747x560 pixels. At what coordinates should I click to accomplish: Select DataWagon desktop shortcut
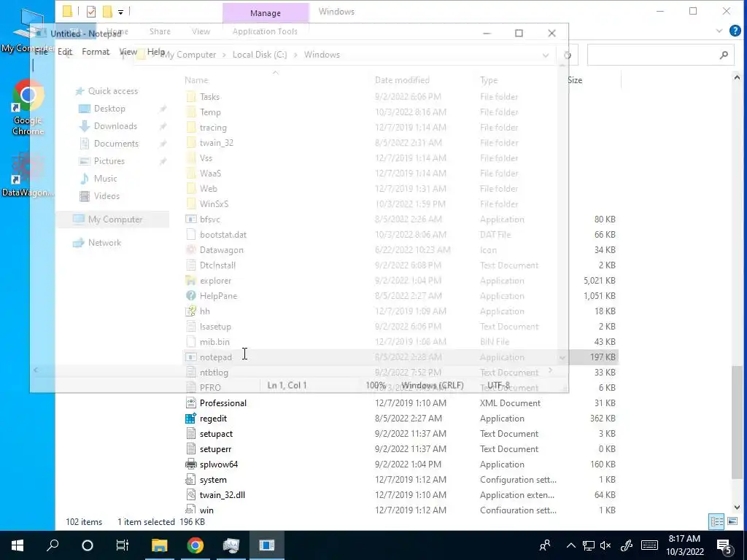tap(28, 175)
